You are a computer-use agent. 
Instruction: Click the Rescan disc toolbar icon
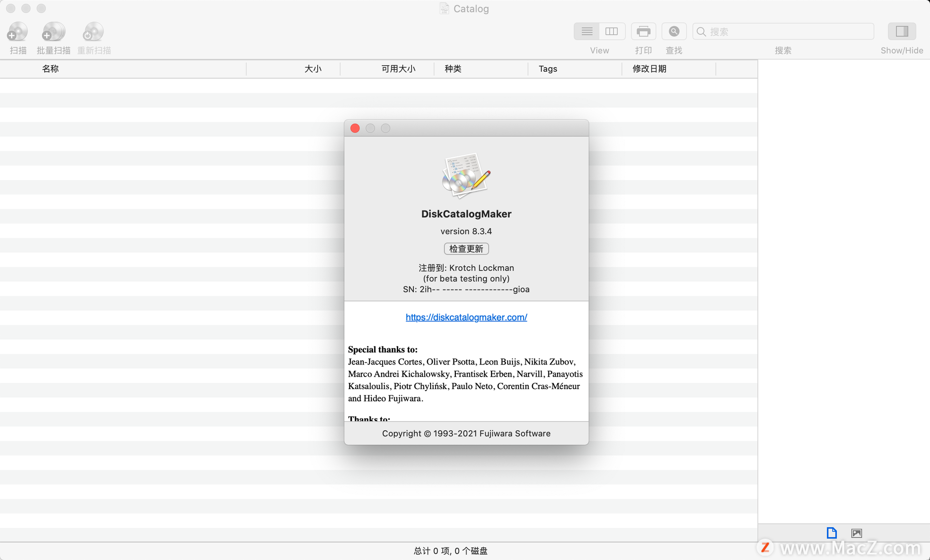click(x=93, y=32)
